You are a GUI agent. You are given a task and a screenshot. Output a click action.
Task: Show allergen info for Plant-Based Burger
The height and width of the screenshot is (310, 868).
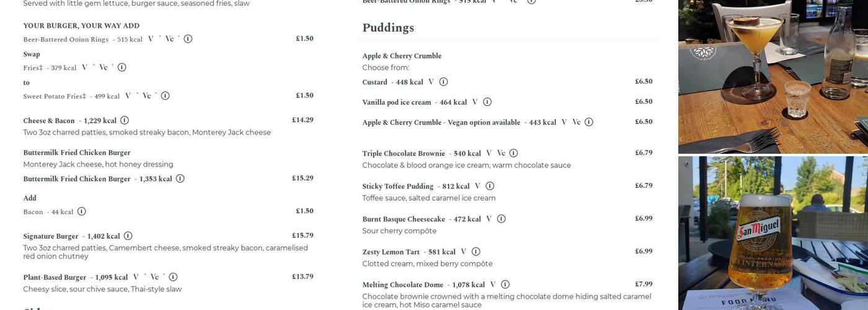tap(173, 277)
